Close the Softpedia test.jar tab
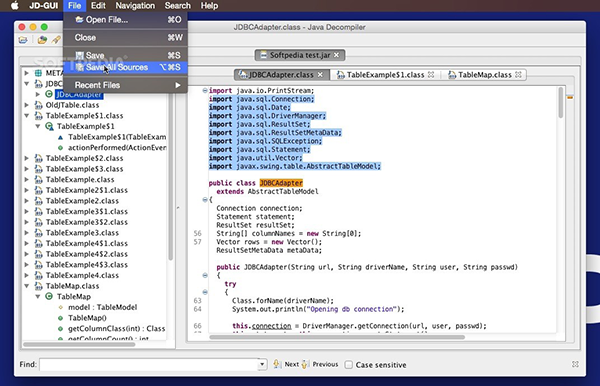 (336, 55)
